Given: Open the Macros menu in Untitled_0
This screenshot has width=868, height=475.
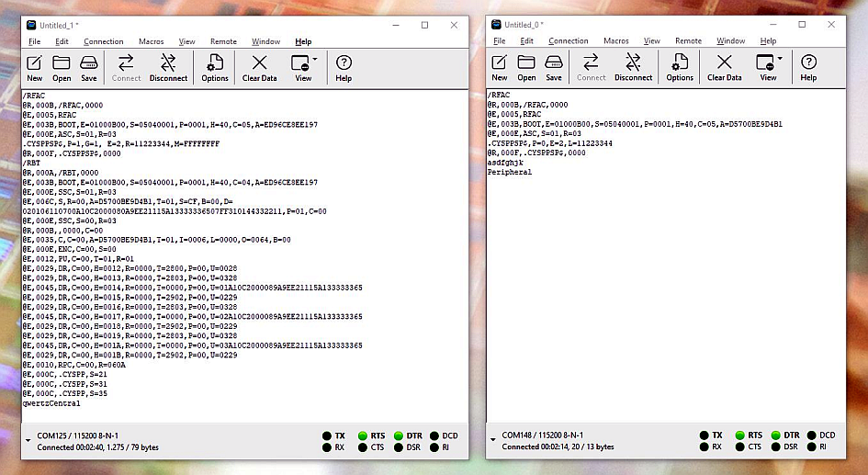Looking at the screenshot, I should (x=615, y=41).
